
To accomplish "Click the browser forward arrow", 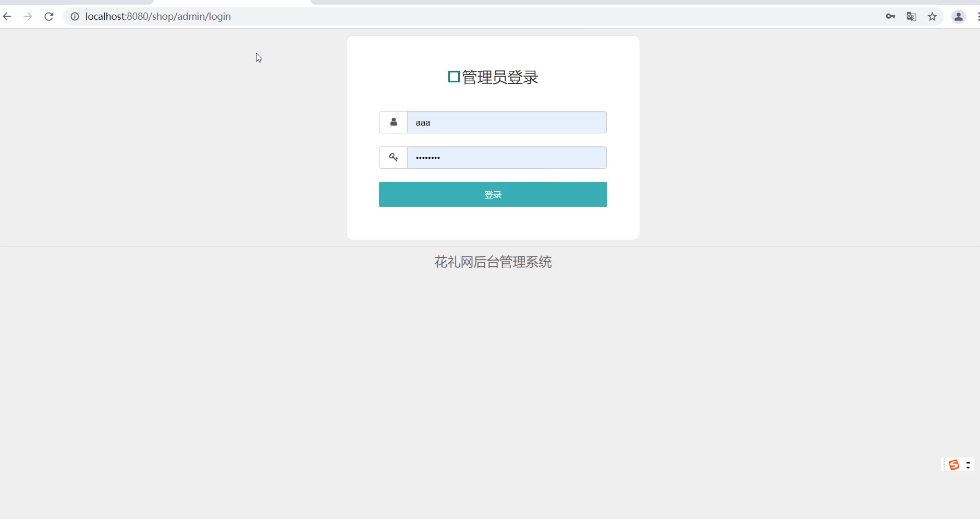I will coord(28,17).
